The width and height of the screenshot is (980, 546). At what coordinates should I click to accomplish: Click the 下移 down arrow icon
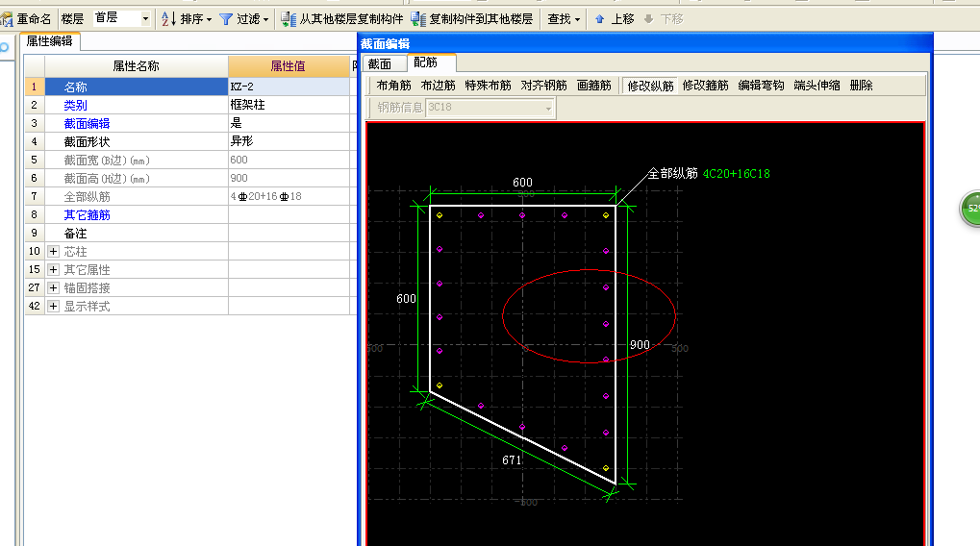[x=649, y=19]
